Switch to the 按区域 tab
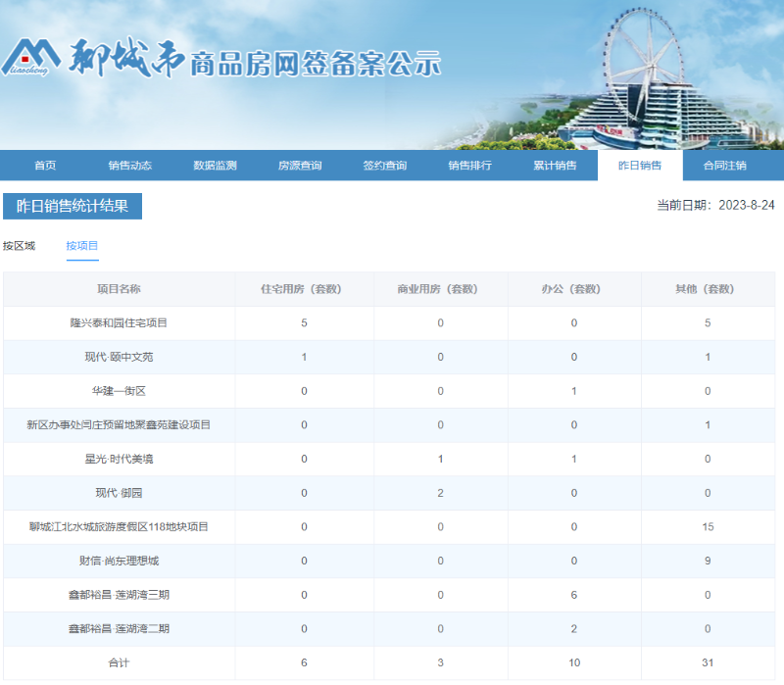The width and height of the screenshot is (784, 685). click(19, 245)
